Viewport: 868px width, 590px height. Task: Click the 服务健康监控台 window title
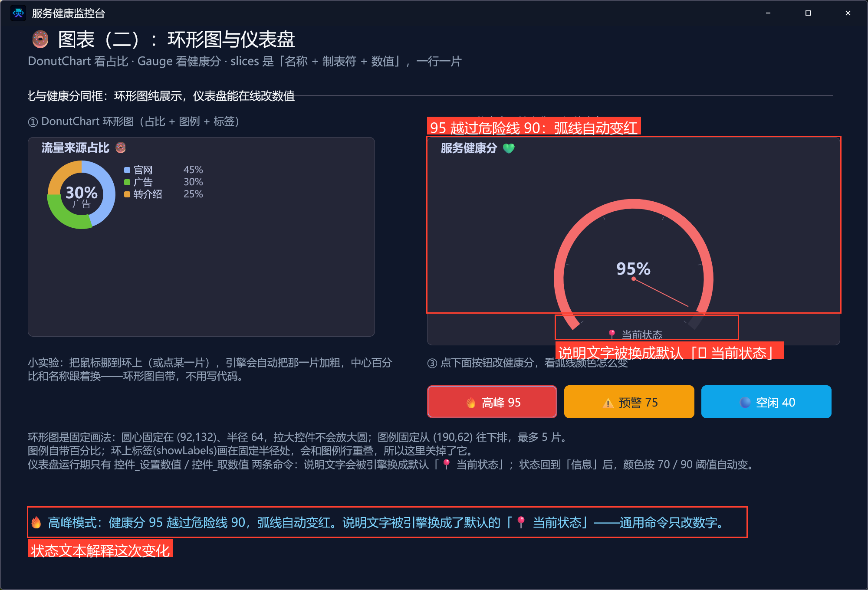coord(69,13)
